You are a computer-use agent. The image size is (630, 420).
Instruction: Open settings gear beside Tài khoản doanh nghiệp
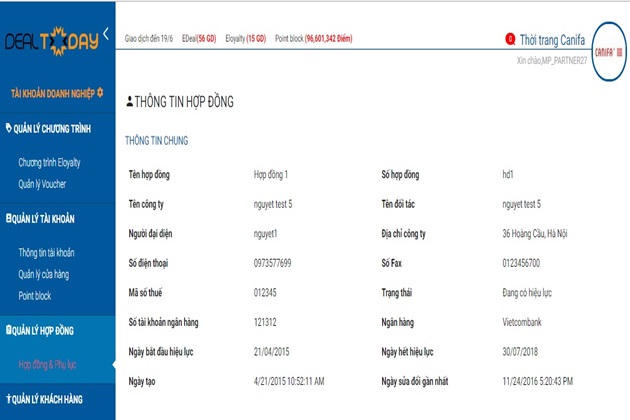[100, 93]
